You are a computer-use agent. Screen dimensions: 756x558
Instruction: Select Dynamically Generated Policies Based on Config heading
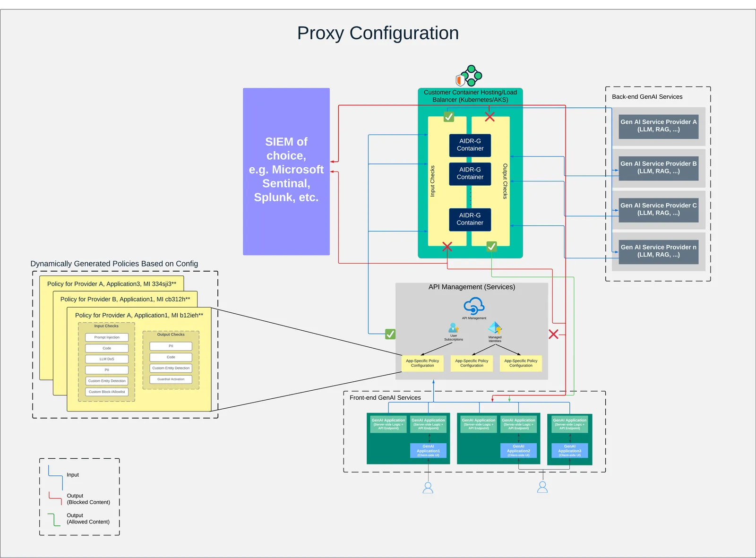(114, 264)
